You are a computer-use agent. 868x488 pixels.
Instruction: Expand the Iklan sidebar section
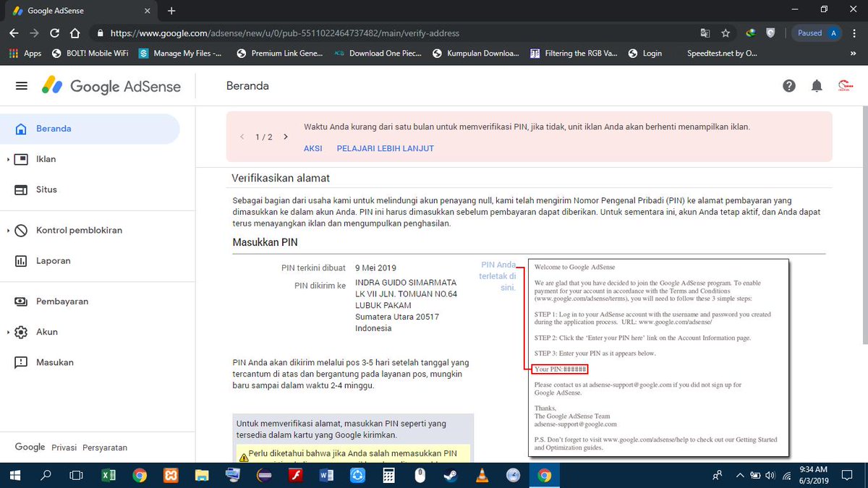click(x=8, y=159)
